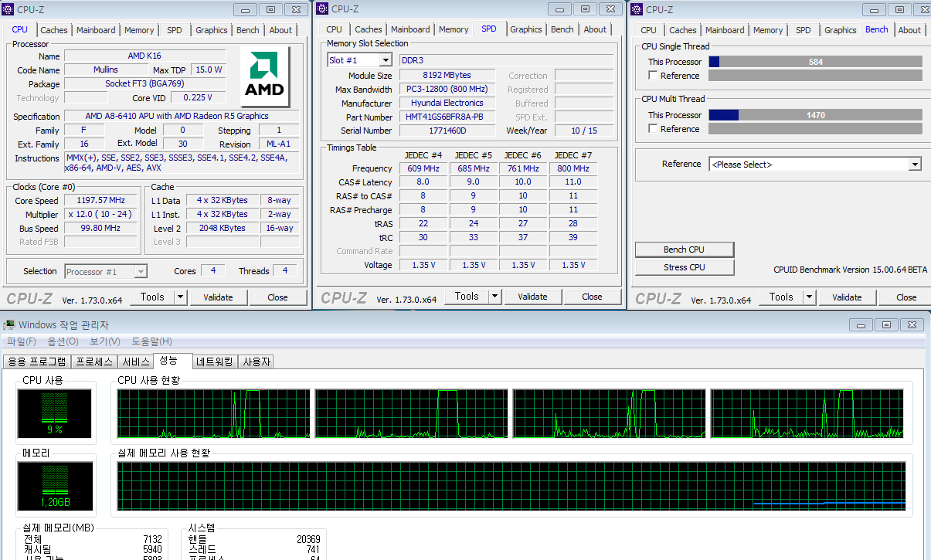Click multi thread This Processor bar showing 1470

coord(815,115)
